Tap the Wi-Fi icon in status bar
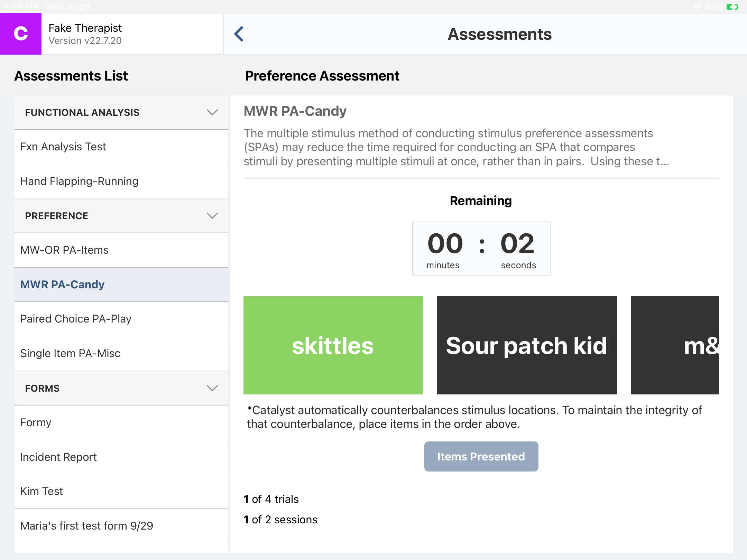 [697, 7]
